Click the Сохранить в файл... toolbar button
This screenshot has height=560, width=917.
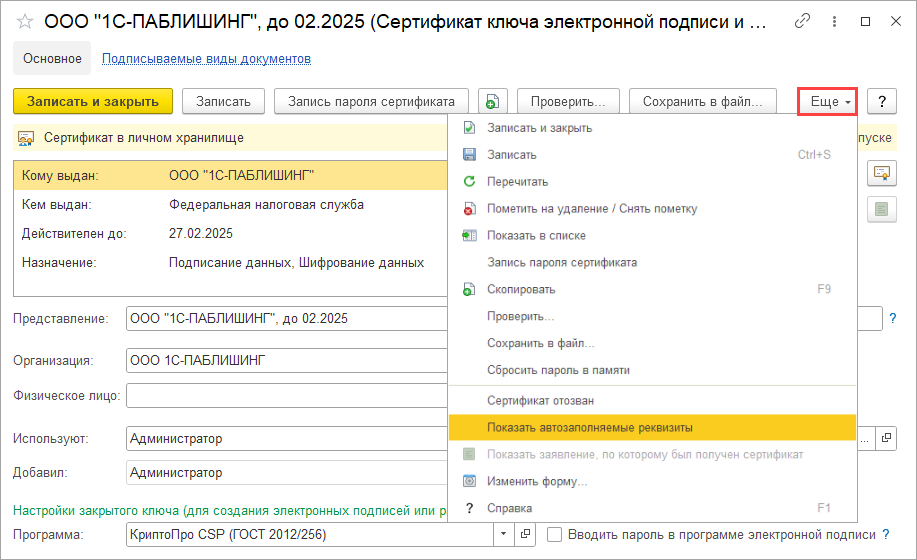[x=702, y=101]
